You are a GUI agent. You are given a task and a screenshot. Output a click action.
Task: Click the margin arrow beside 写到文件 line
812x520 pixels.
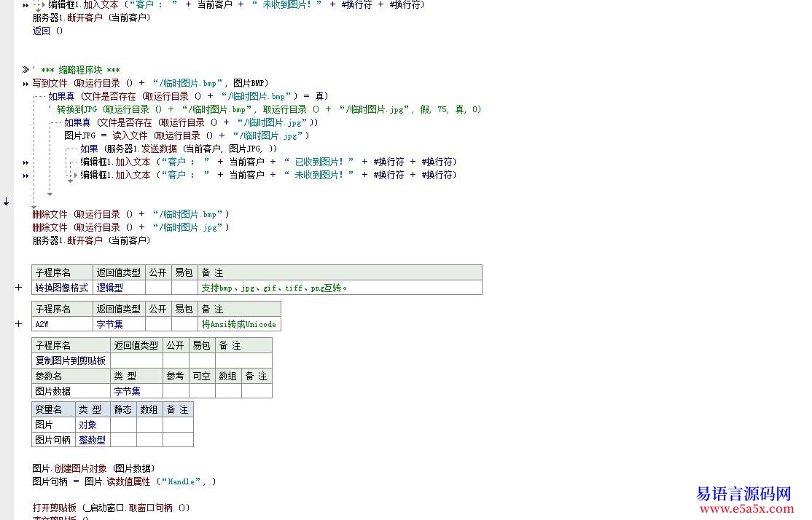[x=26, y=84]
